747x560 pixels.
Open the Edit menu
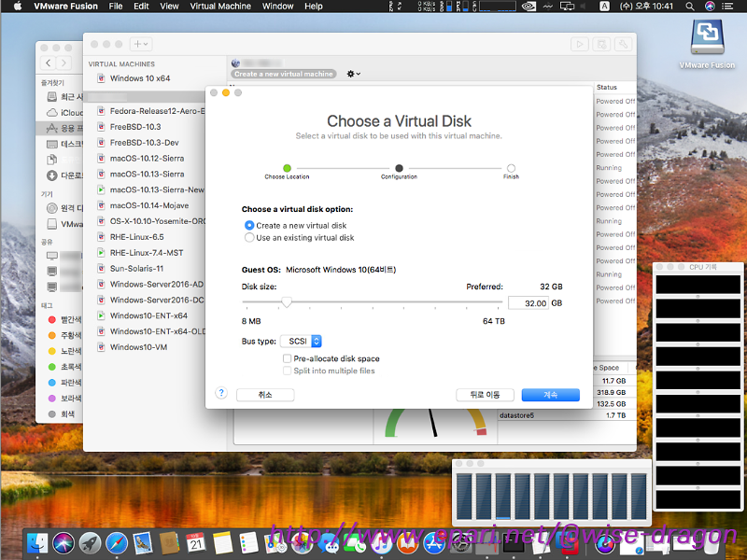pos(141,7)
